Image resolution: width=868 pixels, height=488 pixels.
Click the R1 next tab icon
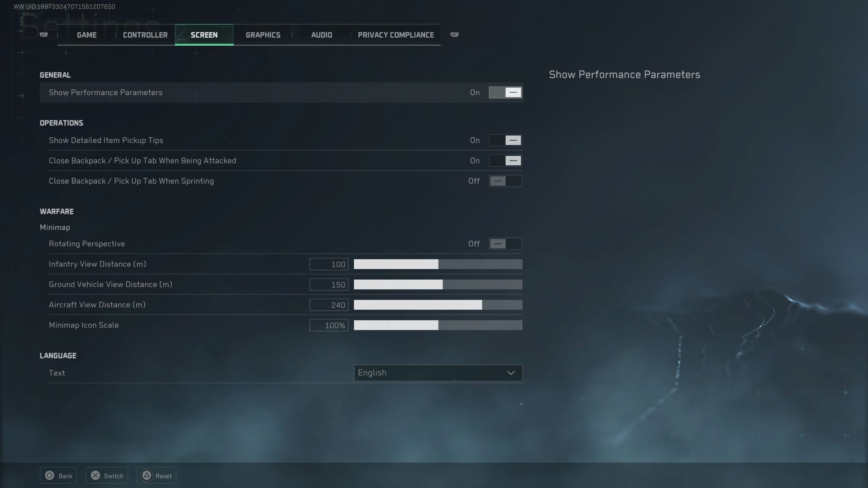pyautogui.click(x=454, y=35)
